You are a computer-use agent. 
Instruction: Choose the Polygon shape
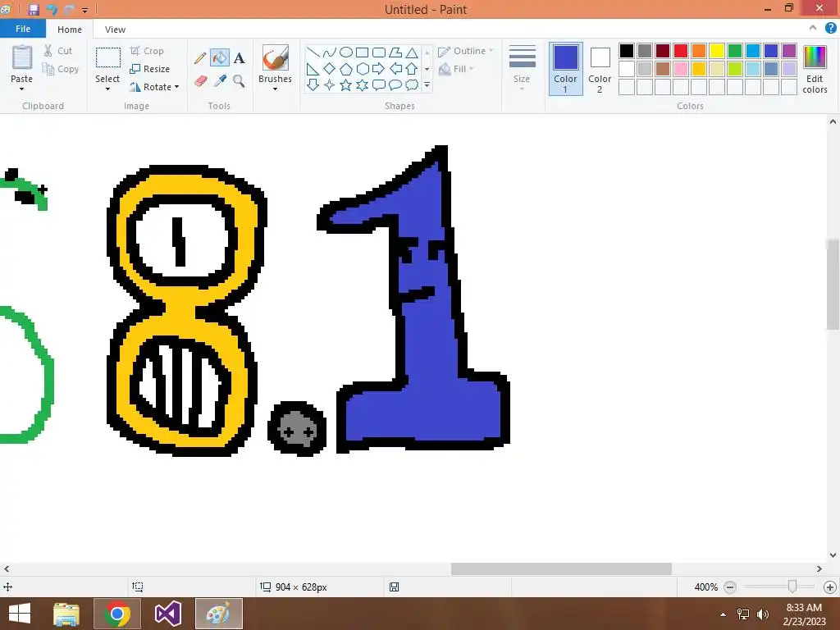pyautogui.click(x=395, y=52)
